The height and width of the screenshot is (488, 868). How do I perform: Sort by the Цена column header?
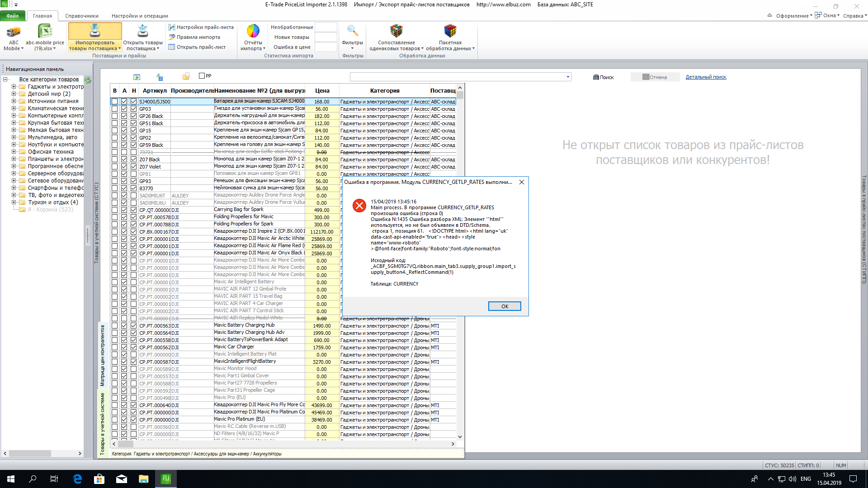[322, 91]
